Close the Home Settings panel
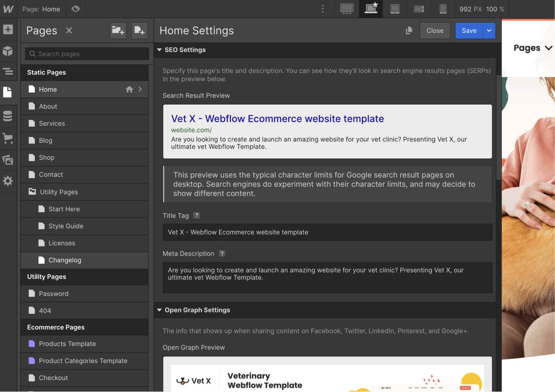 [x=435, y=30]
